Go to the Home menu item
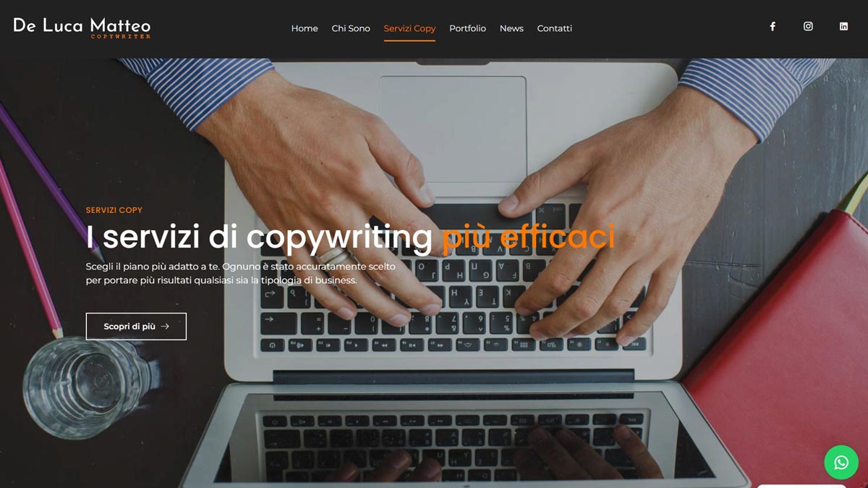This screenshot has height=488, width=868. 305,28
